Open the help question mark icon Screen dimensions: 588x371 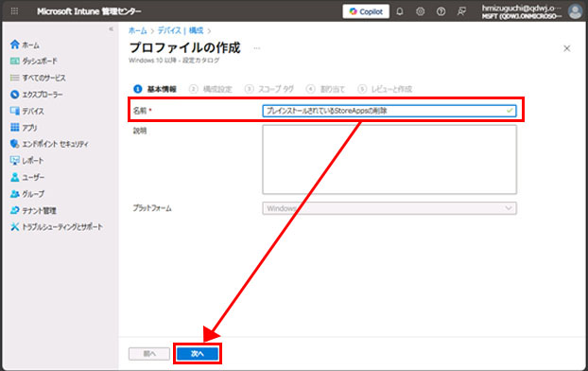coord(441,11)
